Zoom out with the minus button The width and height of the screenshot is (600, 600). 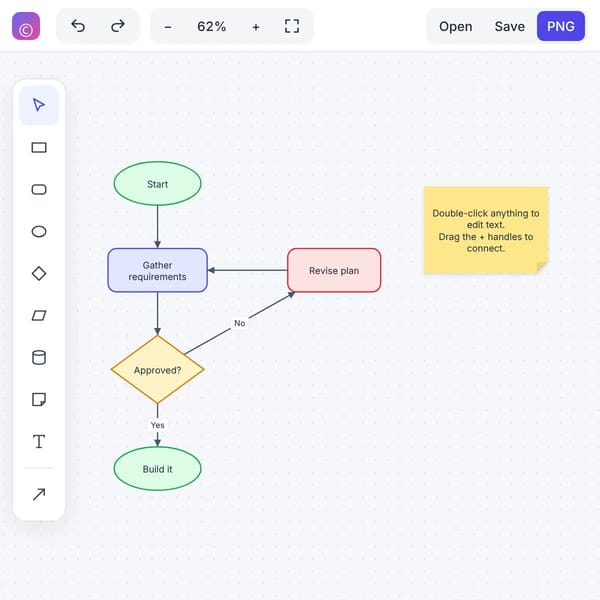click(x=168, y=27)
